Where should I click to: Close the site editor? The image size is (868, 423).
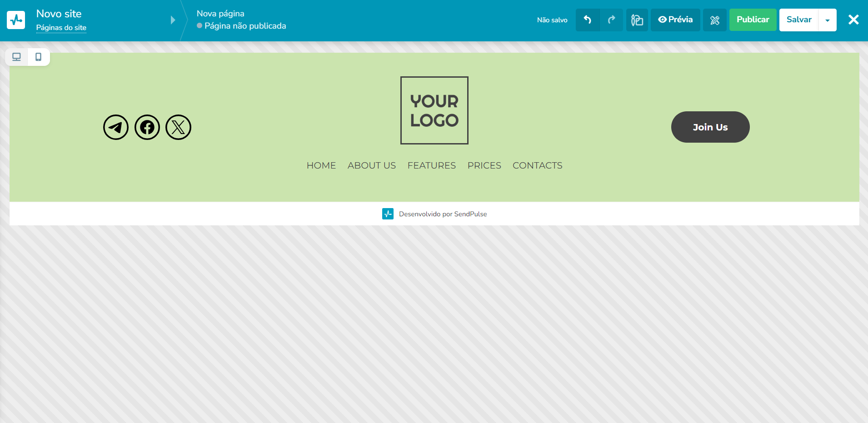(853, 20)
